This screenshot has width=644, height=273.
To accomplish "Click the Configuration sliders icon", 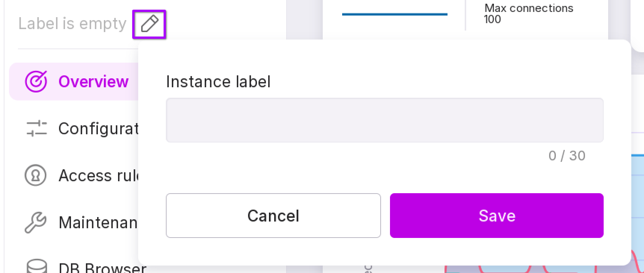I will [36, 129].
